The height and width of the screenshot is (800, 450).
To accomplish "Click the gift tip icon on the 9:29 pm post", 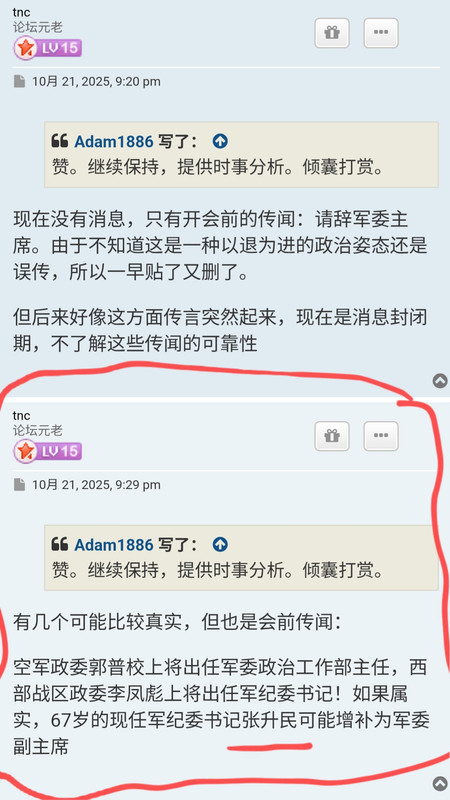I will (x=332, y=436).
